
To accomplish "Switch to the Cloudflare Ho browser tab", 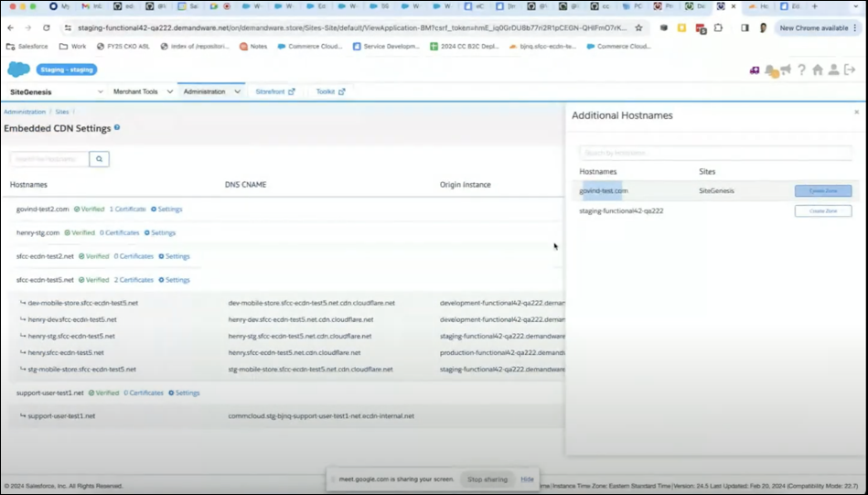I will 758,6.
